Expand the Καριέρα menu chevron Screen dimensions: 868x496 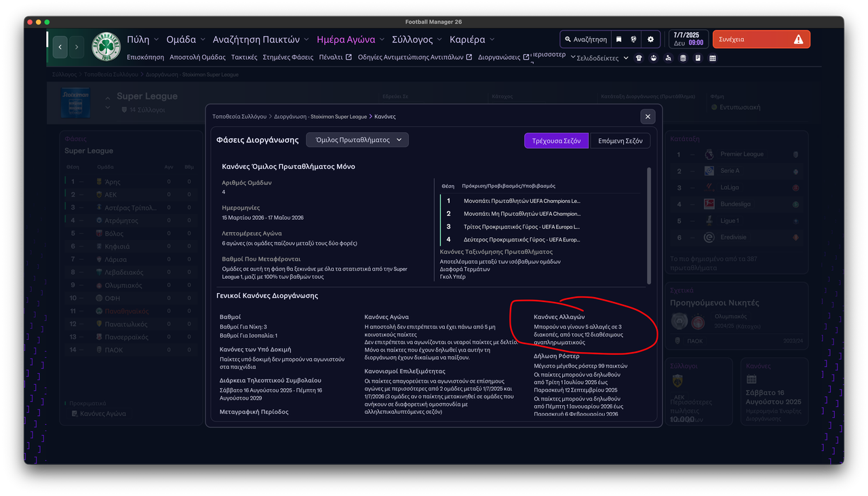pyautogui.click(x=492, y=39)
